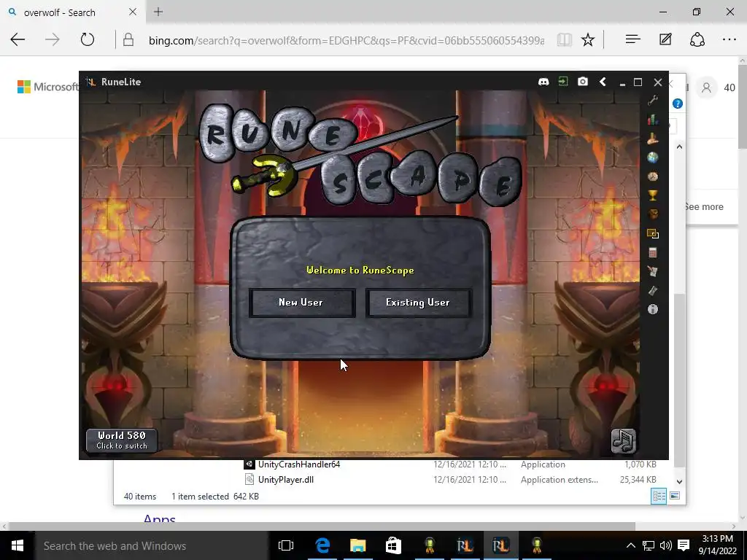This screenshot has height=560, width=747.
Task: Open the Time Tracking watch panel
Action: (653, 176)
